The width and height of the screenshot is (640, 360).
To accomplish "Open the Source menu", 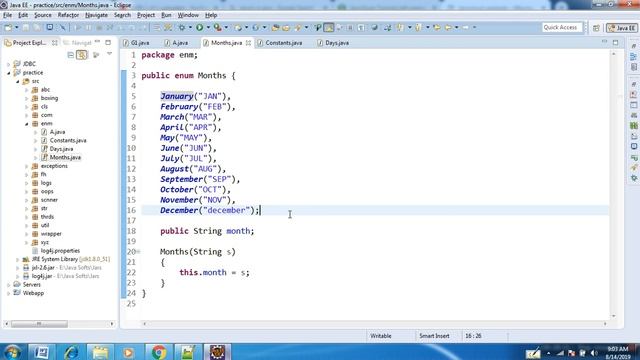I will tap(42, 15).
